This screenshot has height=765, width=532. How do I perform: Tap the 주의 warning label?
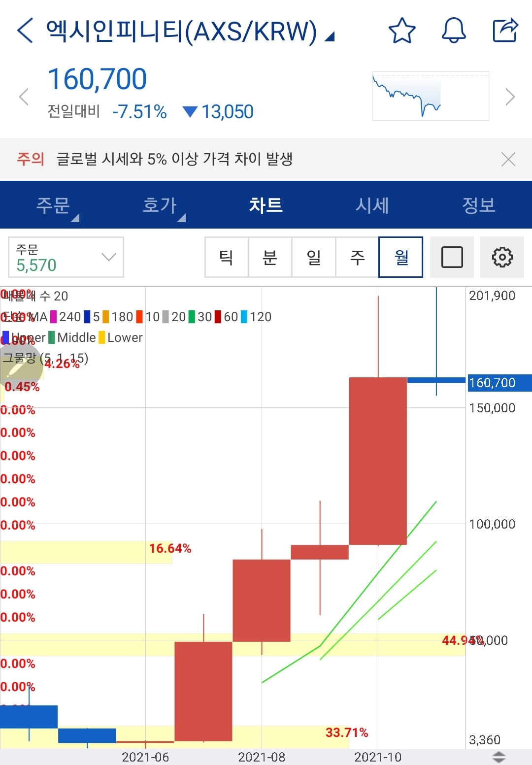pos(31,159)
